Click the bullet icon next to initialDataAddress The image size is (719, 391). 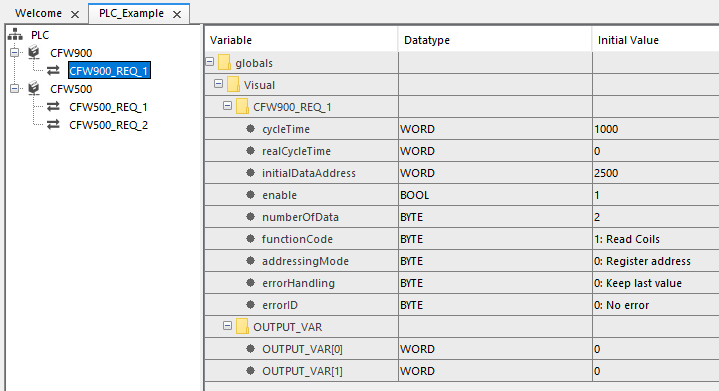pyautogui.click(x=250, y=173)
